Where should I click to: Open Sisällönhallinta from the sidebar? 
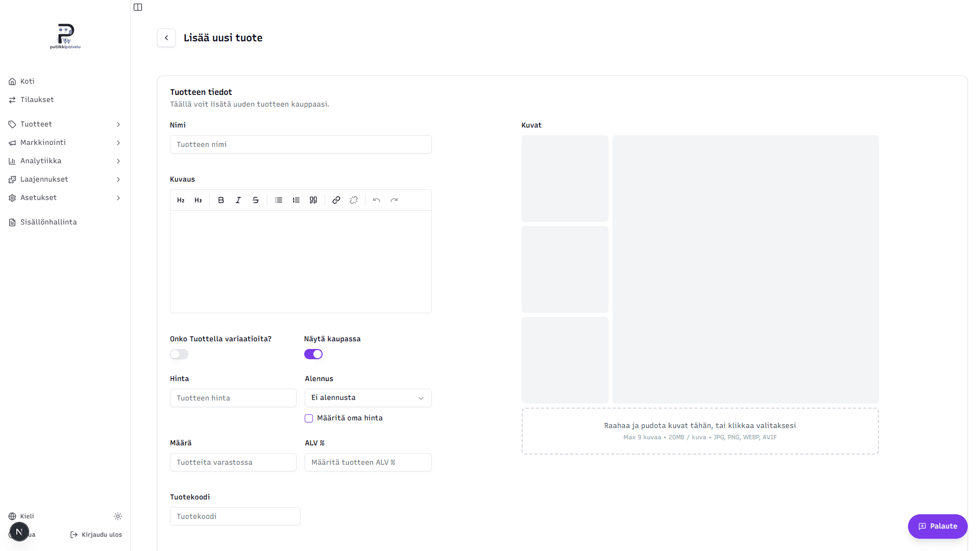click(x=65, y=222)
